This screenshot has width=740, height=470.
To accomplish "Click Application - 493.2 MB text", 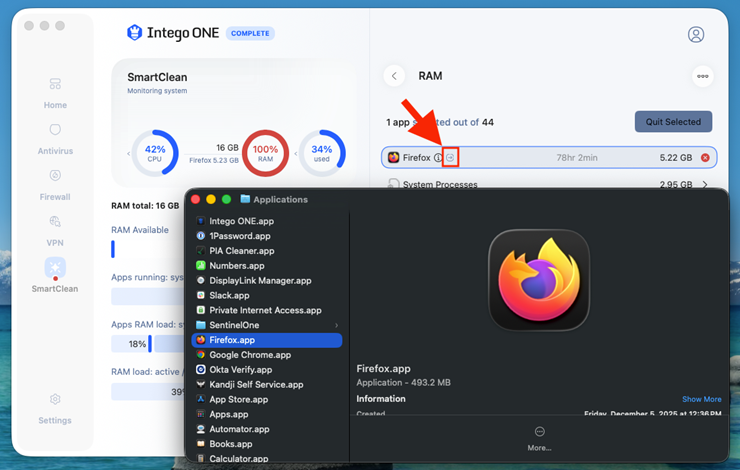I will pyautogui.click(x=403, y=383).
